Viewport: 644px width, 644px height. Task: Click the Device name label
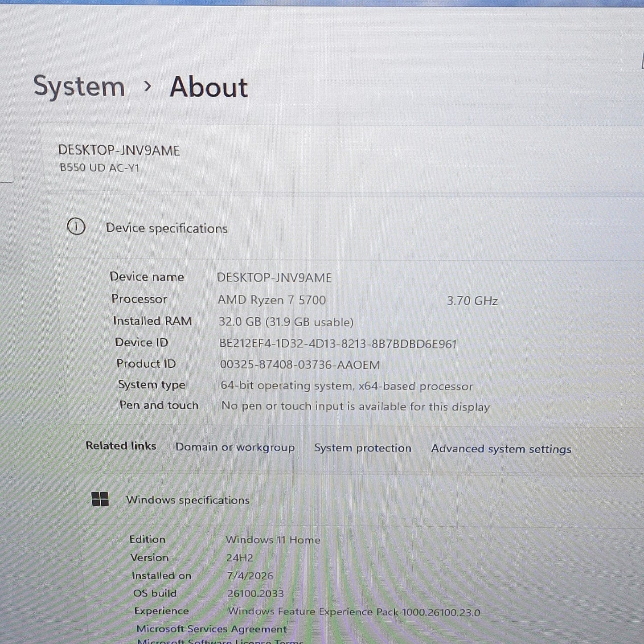click(x=147, y=277)
